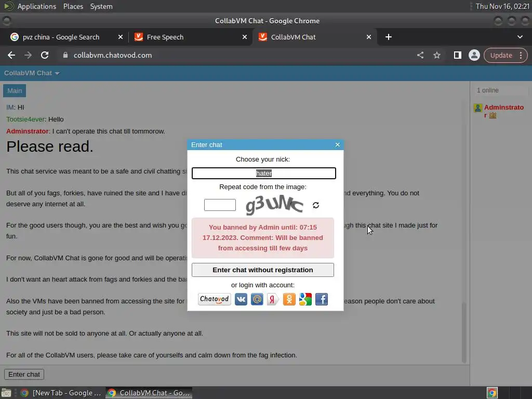Click the address bar URL collabvm.chatovod.com

point(113,55)
